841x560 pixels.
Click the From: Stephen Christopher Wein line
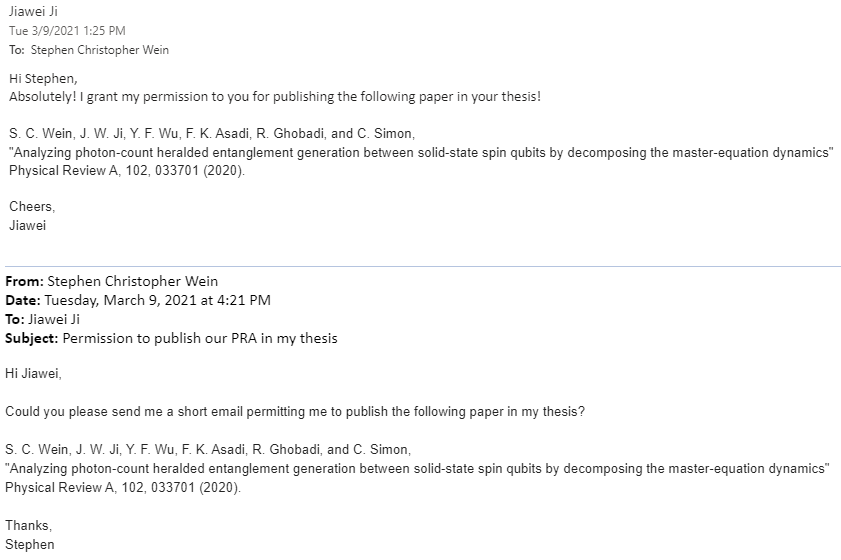(112, 281)
